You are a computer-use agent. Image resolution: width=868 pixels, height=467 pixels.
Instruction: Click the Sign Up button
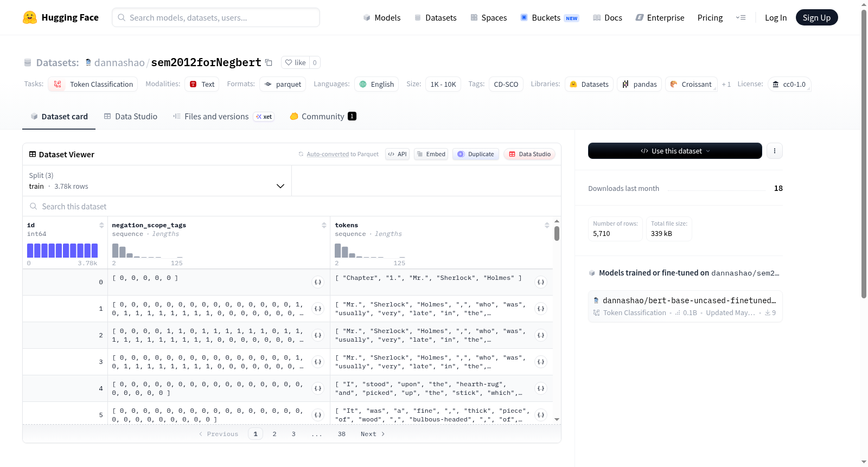(x=816, y=17)
